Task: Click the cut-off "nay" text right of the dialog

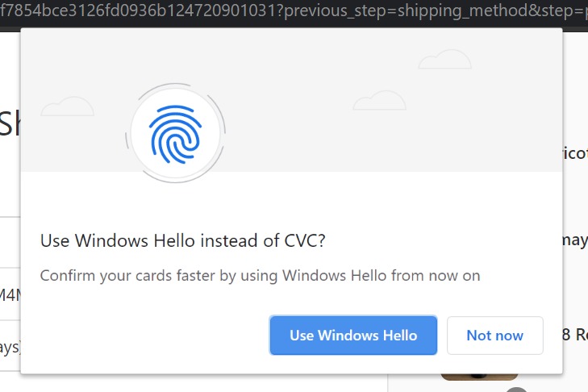Action: coord(574,241)
